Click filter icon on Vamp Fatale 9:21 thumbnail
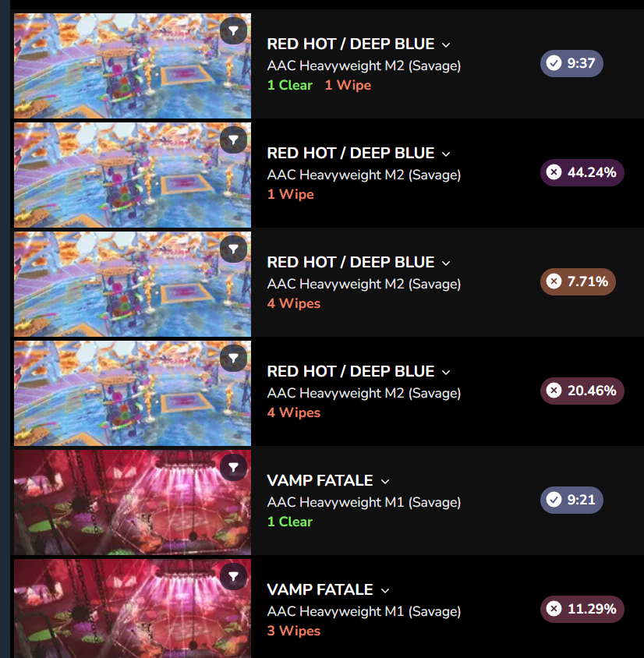Screen dimensions: 644x658 [x=233, y=467]
